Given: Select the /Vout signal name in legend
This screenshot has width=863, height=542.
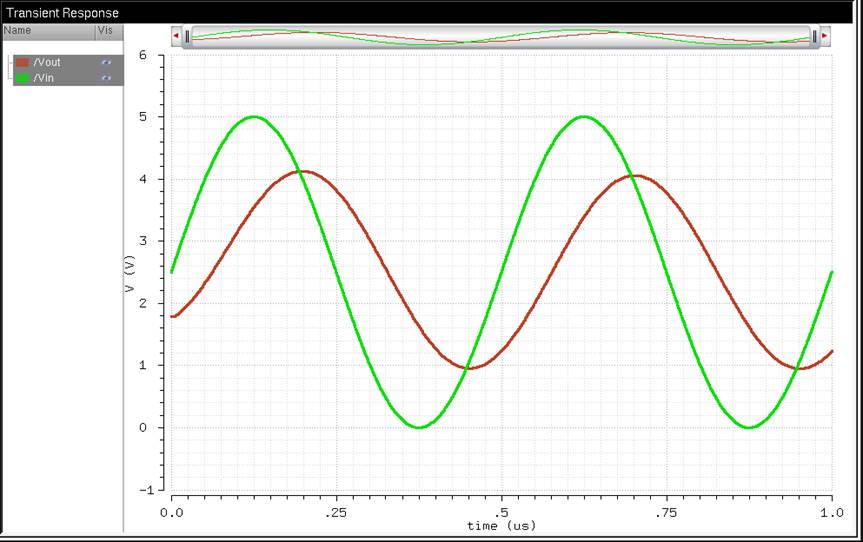Looking at the screenshot, I should click(47, 62).
